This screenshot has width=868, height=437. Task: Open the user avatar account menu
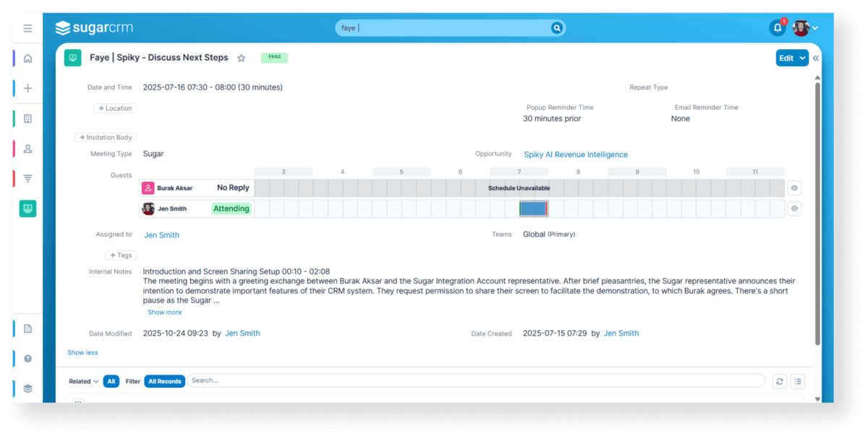(x=801, y=27)
